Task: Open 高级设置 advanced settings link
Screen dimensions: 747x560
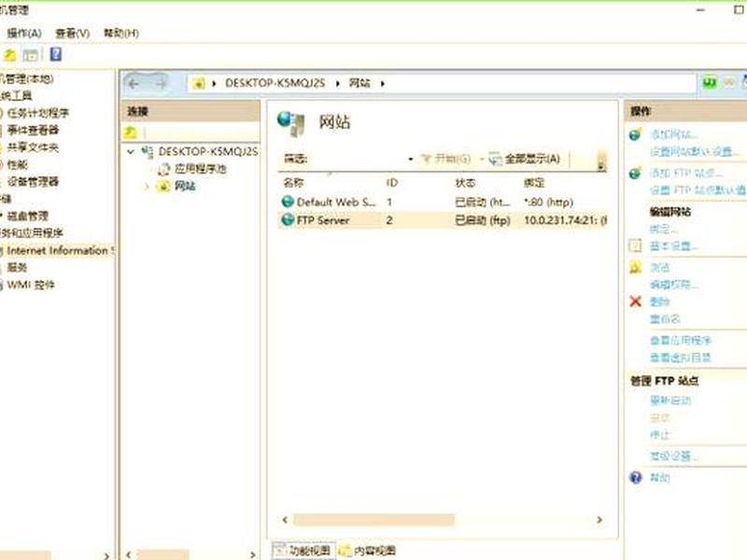Action: coord(673,455)
